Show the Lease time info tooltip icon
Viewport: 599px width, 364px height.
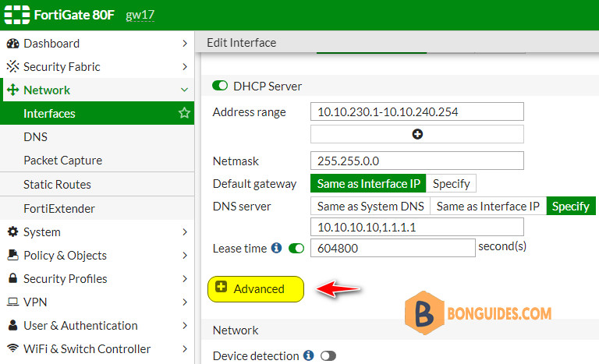[x=276, y=248]
